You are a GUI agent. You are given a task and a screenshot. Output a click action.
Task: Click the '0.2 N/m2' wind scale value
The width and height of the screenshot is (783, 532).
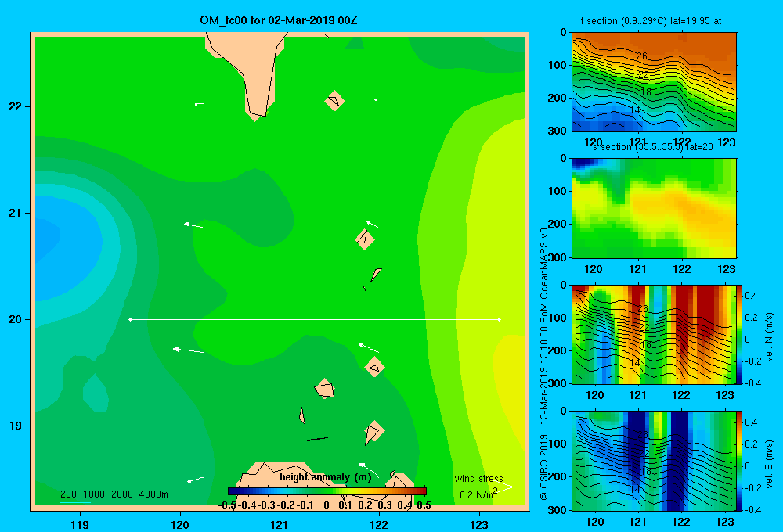478,494
